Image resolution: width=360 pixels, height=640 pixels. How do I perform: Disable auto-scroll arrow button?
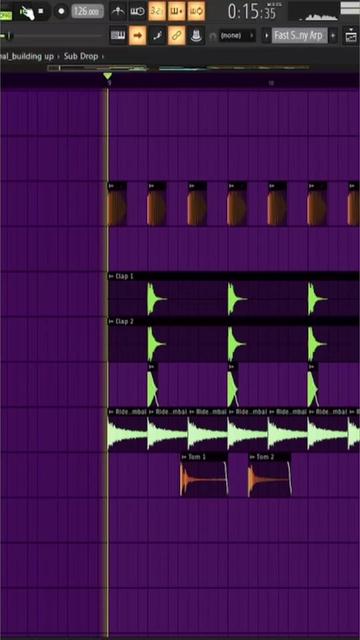tap(138, 36)
